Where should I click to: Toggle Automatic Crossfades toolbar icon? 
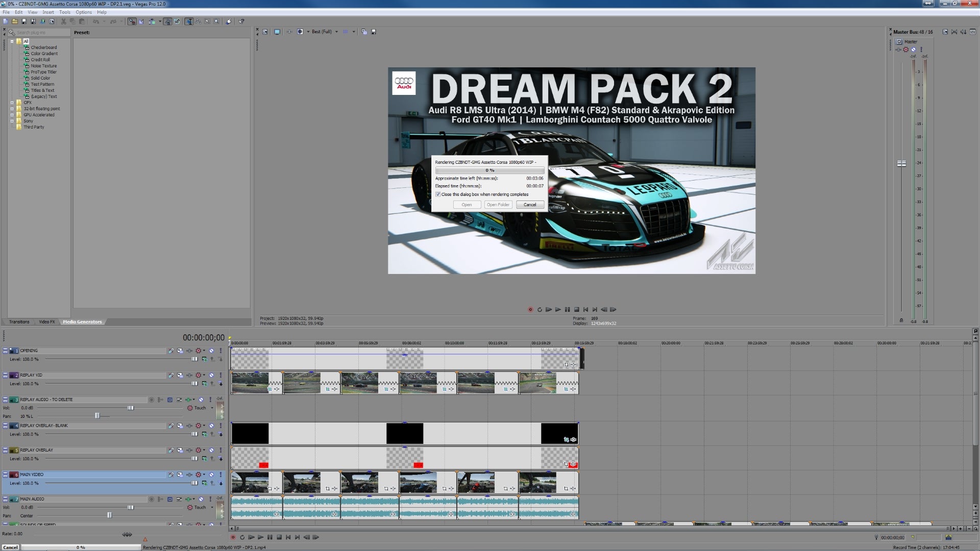pos(141,21)
